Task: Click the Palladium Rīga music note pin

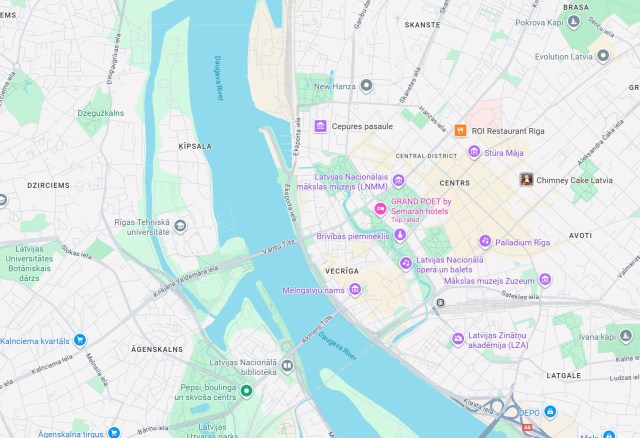Action: tap(485, 241)
